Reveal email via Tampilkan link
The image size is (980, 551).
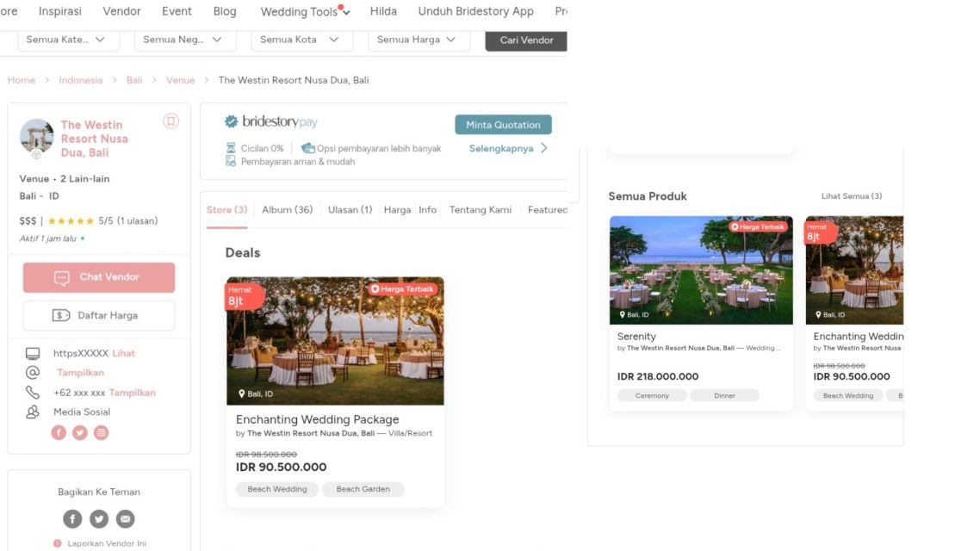(81, 372)
